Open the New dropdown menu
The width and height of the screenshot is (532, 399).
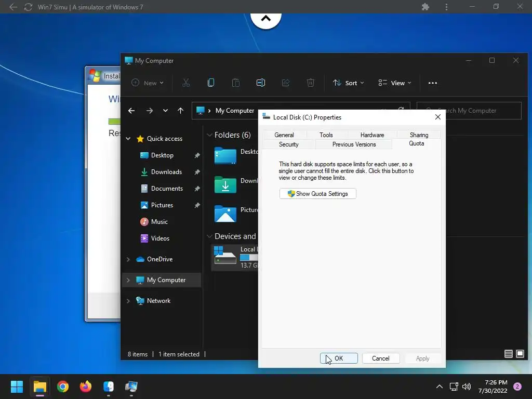point(148,83)
